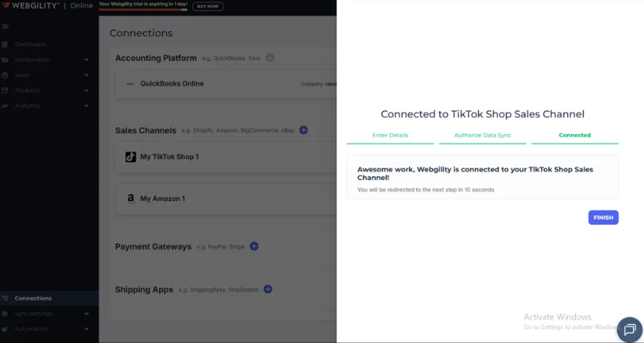Select the Enter Details step tab
The image size is (644, 343).
tap(390, 137)
